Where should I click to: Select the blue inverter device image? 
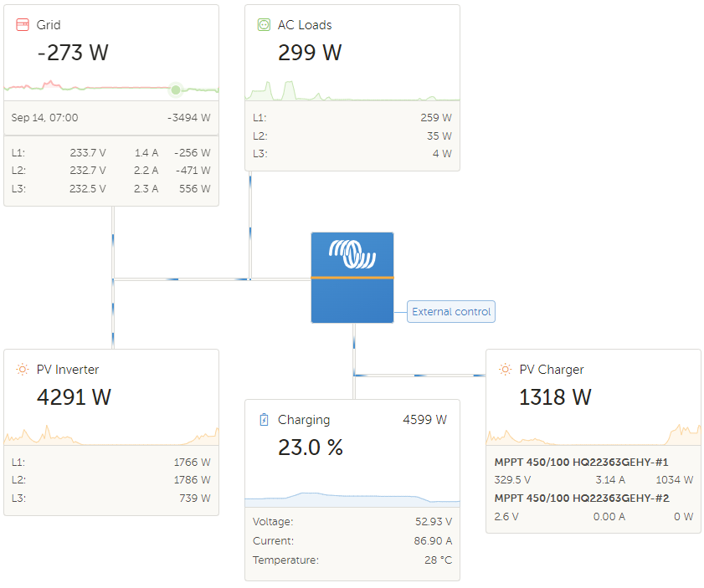pos(352,278)
